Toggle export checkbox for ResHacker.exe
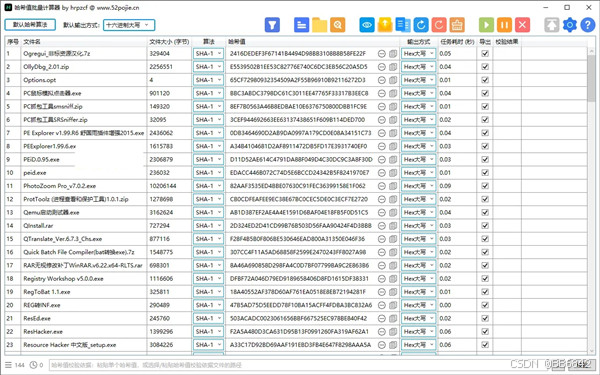Screen dimensions: 600x375 point(485,332)
